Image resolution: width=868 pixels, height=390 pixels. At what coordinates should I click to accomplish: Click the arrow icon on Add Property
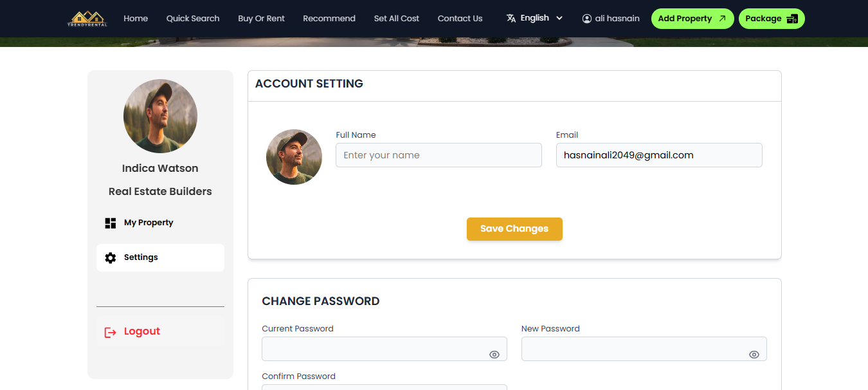point(722,19)
